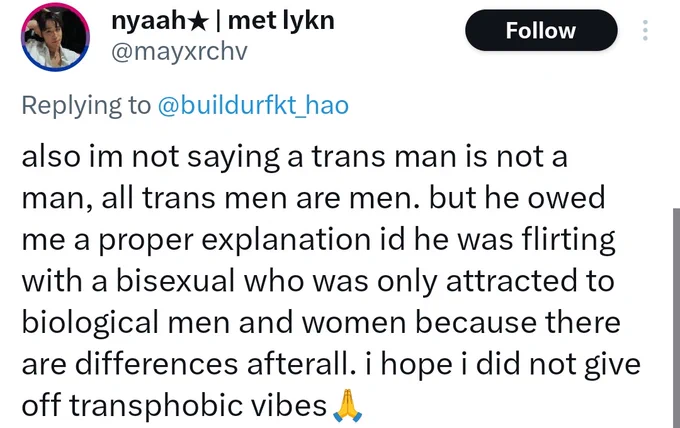Click the praying hands emoji
The height and width of the screenshot is (428, 680).
[x=347, y=406]
